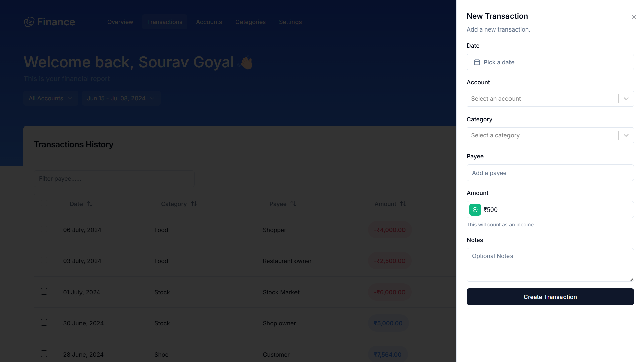Switch to the Accounts tab
The height and width of the screenshot is (362, 644).
(209, 22)
